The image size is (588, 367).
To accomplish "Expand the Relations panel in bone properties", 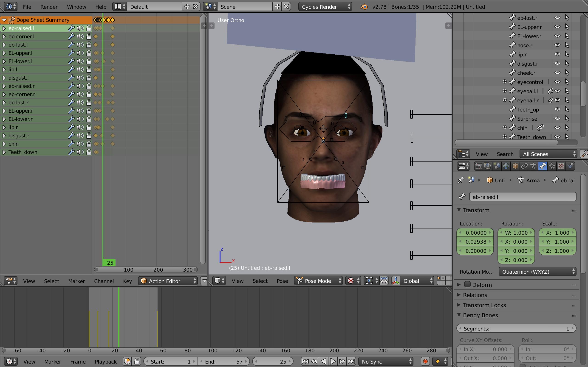I will (475, 295).
